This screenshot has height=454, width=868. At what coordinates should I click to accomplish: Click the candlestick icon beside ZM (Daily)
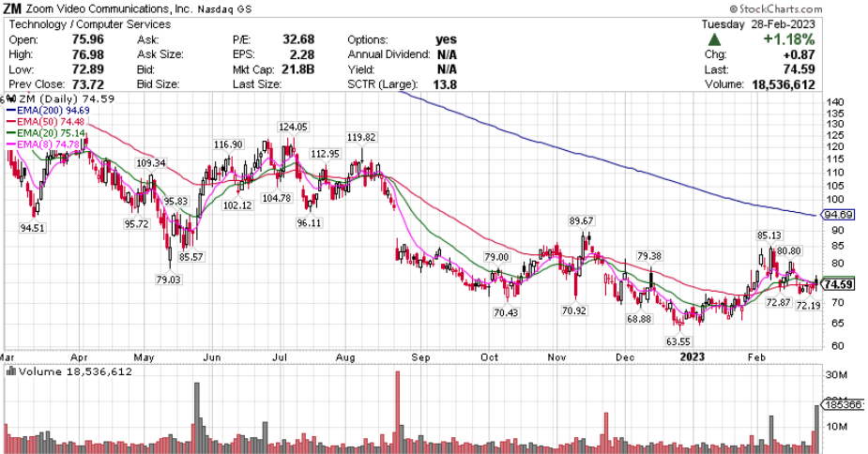click(x=11, y=99)
